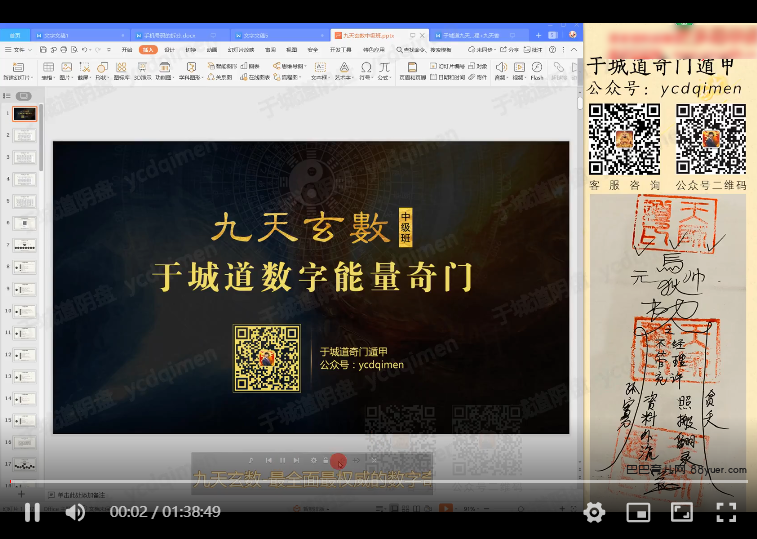
Task: Click the 客服咨询 customer service QR code
Action: (624, 139)
